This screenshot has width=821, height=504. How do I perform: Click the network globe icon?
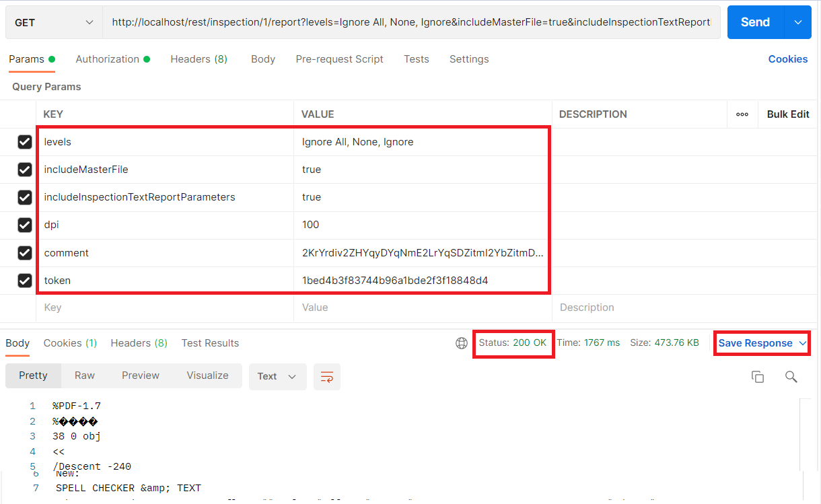(x=462, y=343)
